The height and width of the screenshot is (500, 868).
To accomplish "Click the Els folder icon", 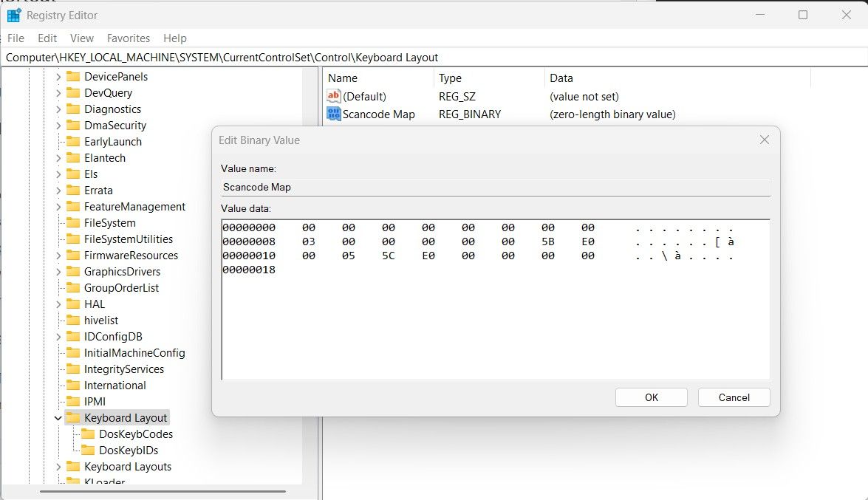I will tap(73, 174).
